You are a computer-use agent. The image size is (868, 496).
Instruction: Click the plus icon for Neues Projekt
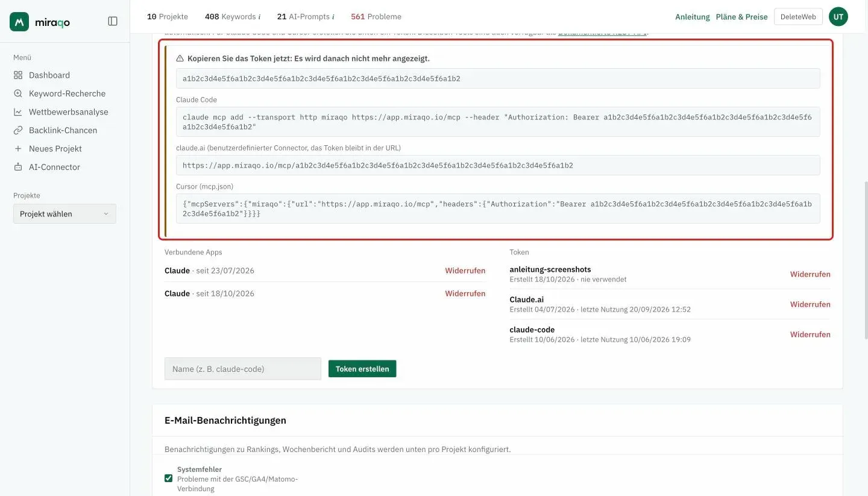(x=18, y=149)
